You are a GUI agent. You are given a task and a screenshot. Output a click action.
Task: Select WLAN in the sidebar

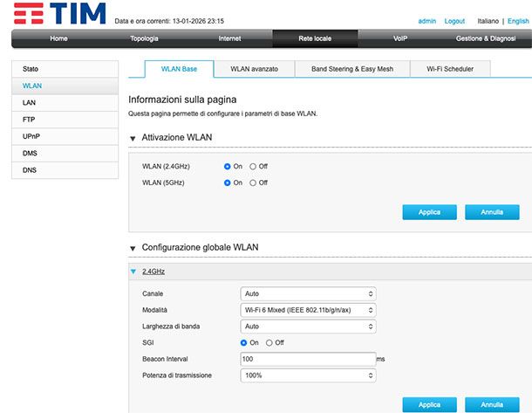pos(65,86)
